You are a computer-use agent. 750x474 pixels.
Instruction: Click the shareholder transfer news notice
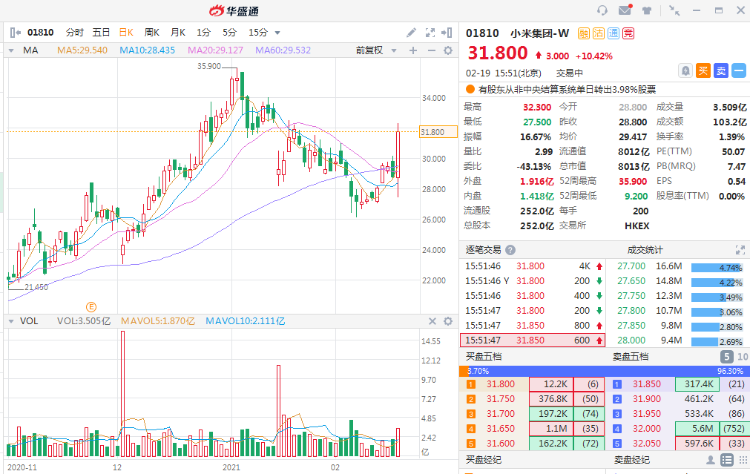click(x=567, y=89)
